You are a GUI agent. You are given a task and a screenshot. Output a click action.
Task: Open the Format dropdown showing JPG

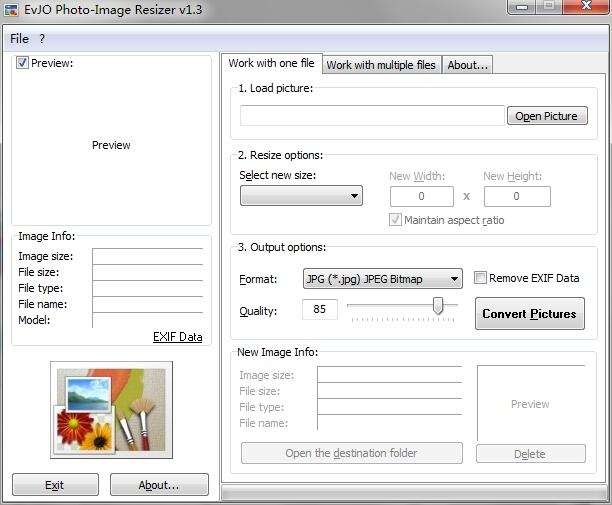tap(382, 279)
